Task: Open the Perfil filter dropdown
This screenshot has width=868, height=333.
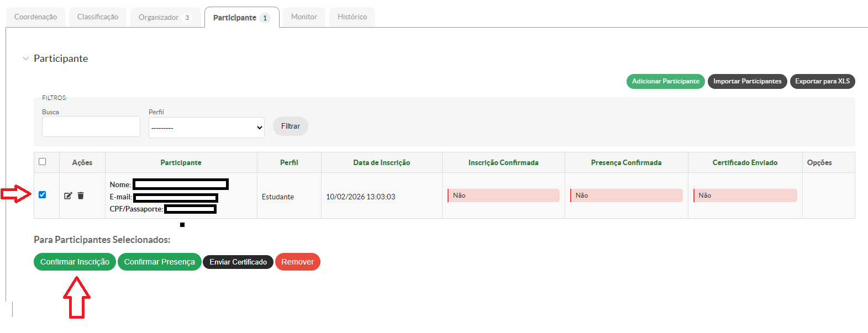Action: (206, 128)
